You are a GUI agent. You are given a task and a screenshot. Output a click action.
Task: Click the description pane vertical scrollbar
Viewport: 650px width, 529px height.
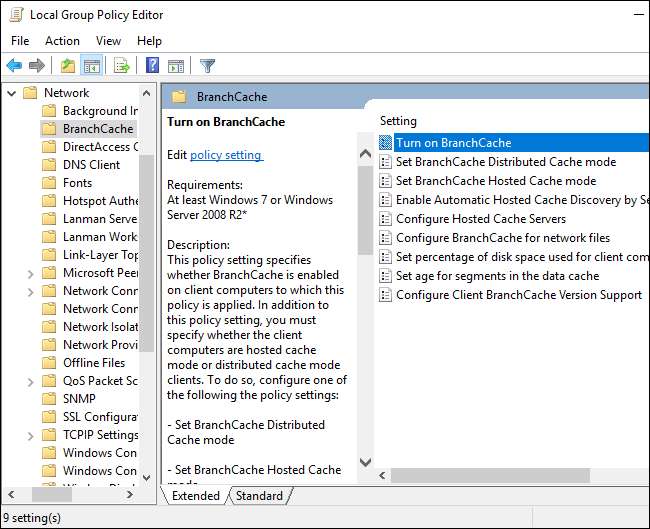364,300
